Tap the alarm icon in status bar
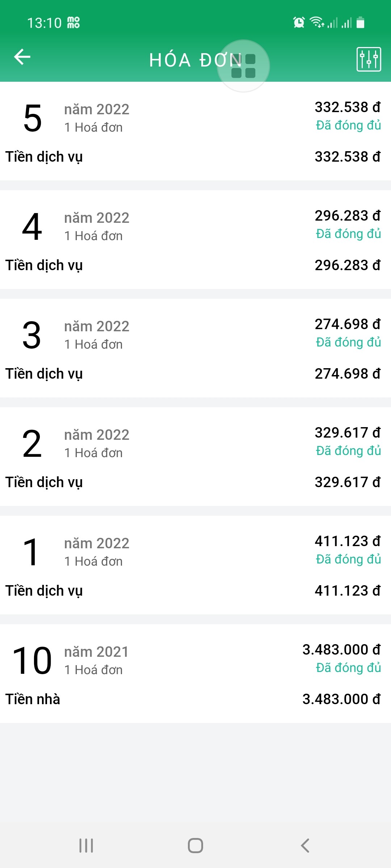391x868 pixels. tap(299, 23)
